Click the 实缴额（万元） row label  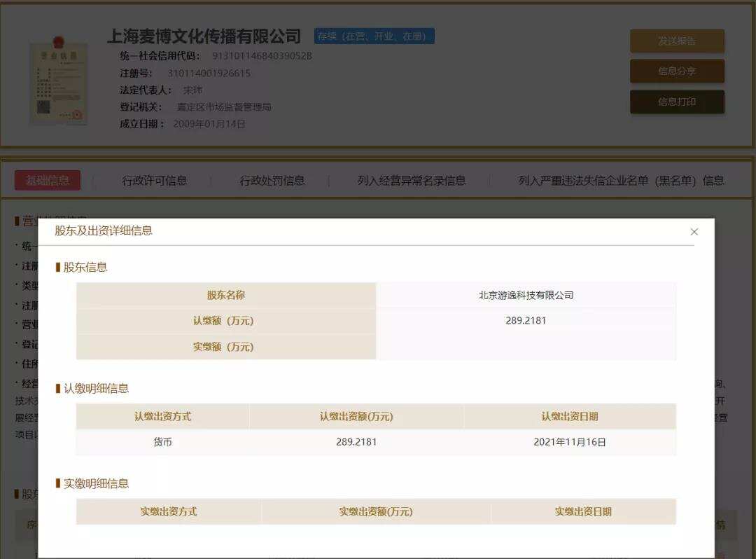(224, 347)
